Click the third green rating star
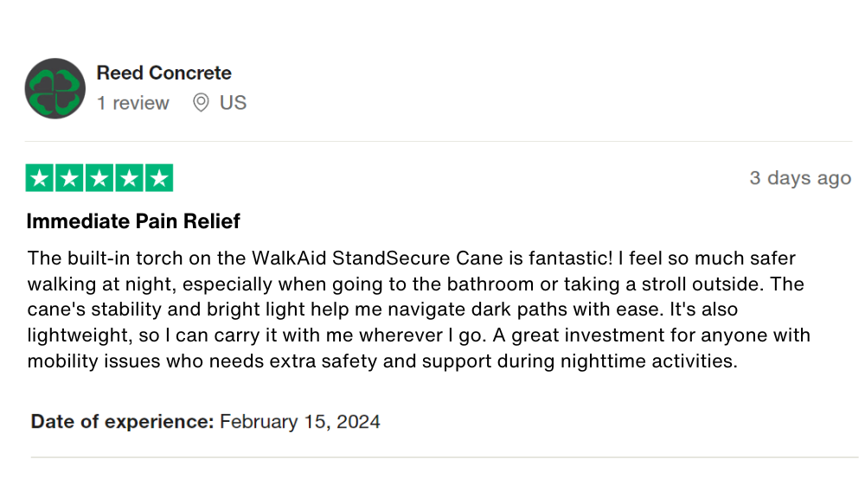Viewport: 865px width, 504px height. [99, 178]
